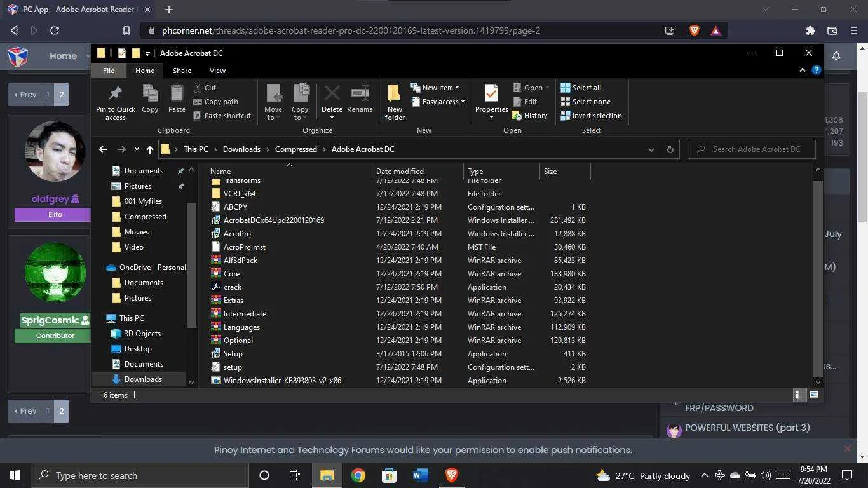868x488 pixels.
Task: Click the Delete ribbon button
Action: click(x=332, y=102)
